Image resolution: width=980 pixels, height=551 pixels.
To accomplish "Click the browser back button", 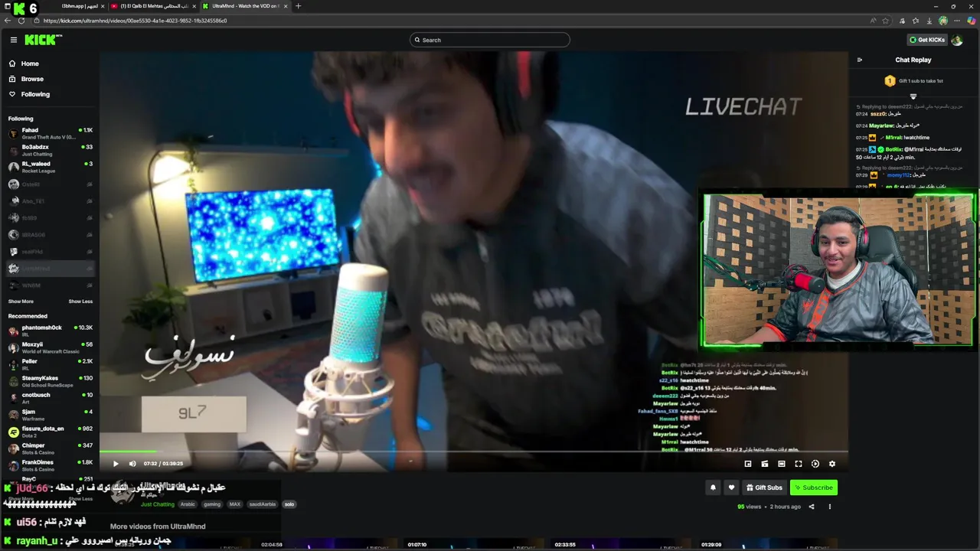I will click(x=9, y=21).
